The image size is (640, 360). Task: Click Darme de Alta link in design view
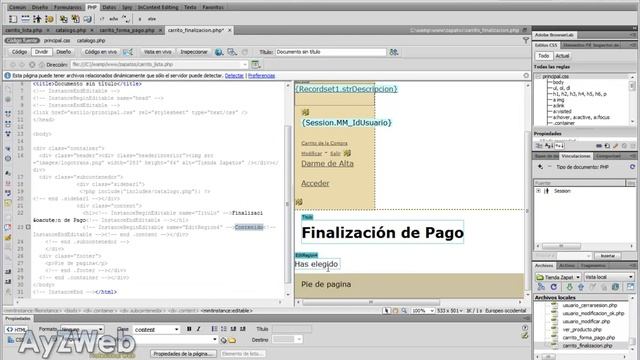[x=327, y=163]
